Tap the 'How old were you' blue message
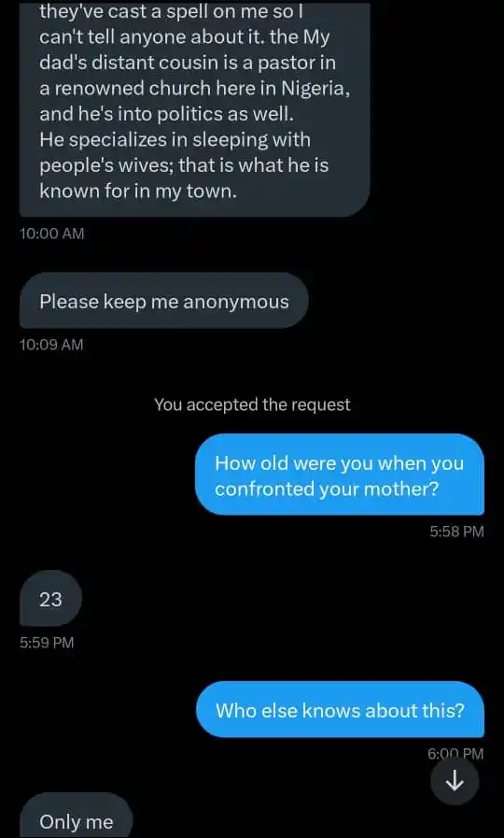Viewport: 504px width, 838px height. 340,476
